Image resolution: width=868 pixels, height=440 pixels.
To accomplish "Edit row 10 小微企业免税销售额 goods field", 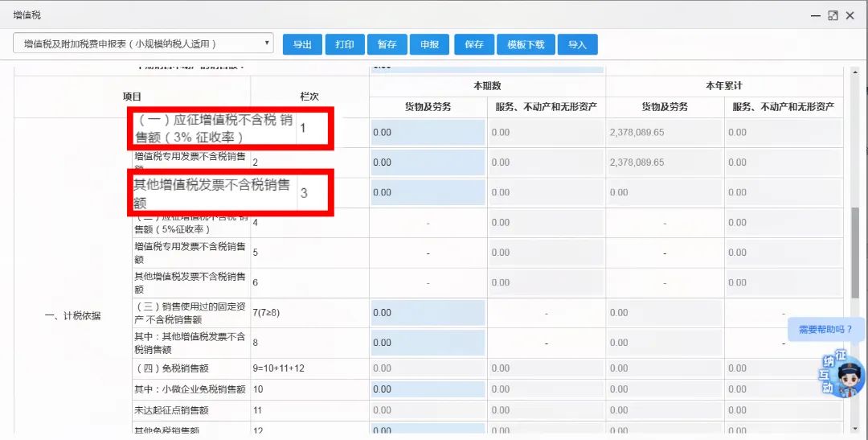I will coord(428,389).
